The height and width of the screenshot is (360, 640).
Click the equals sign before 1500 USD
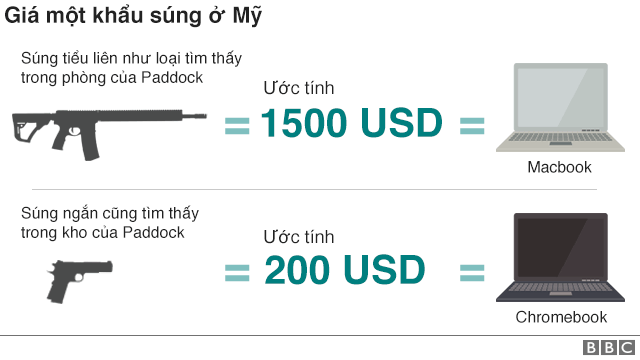tap(237, 126)
